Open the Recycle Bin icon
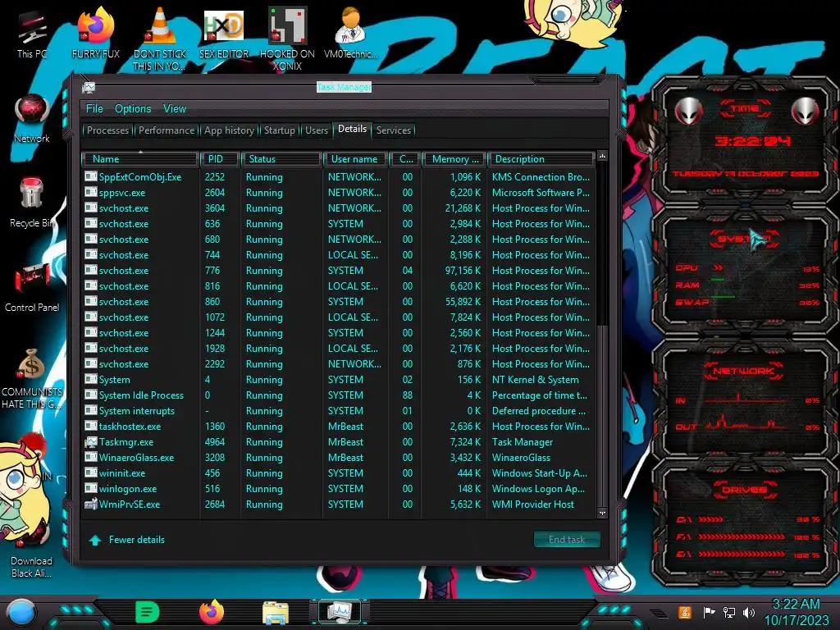Viewport: 840px width, 630px height. (x=32, y=203)
